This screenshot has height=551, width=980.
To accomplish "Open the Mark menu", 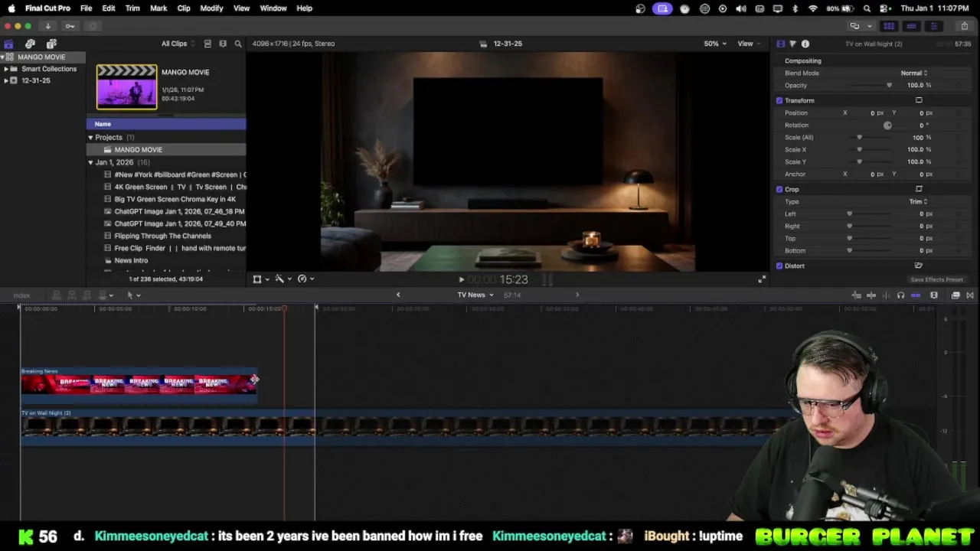I will pos(158,8).
